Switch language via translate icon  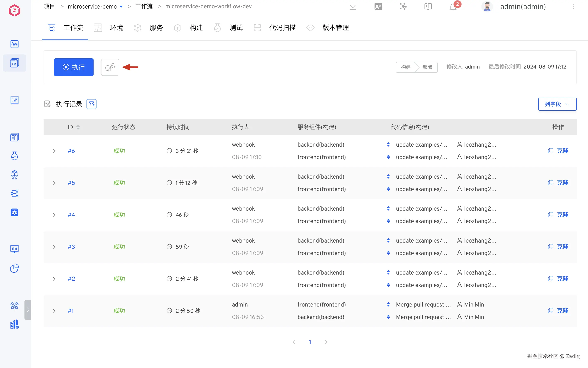tap(378, 7)
